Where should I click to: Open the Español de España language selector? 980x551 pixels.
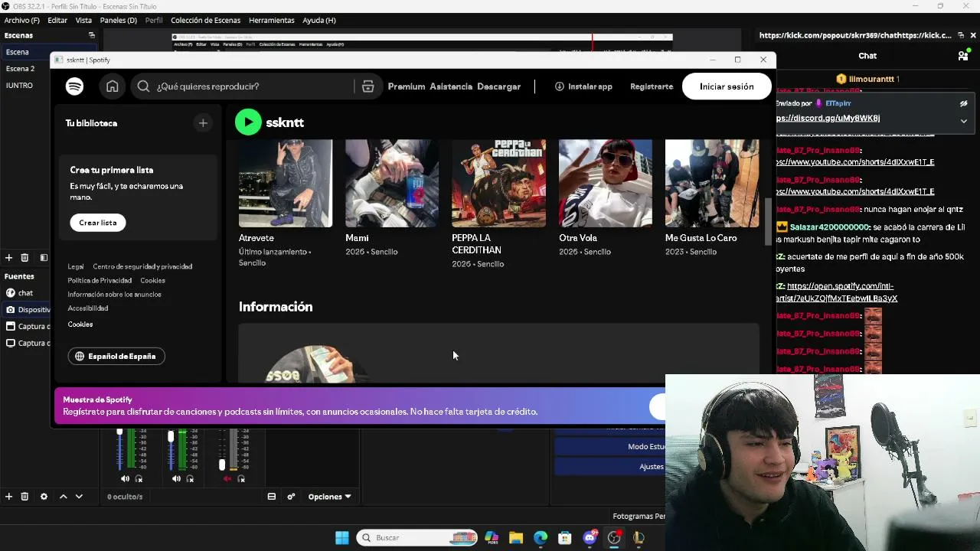(116, 357)
